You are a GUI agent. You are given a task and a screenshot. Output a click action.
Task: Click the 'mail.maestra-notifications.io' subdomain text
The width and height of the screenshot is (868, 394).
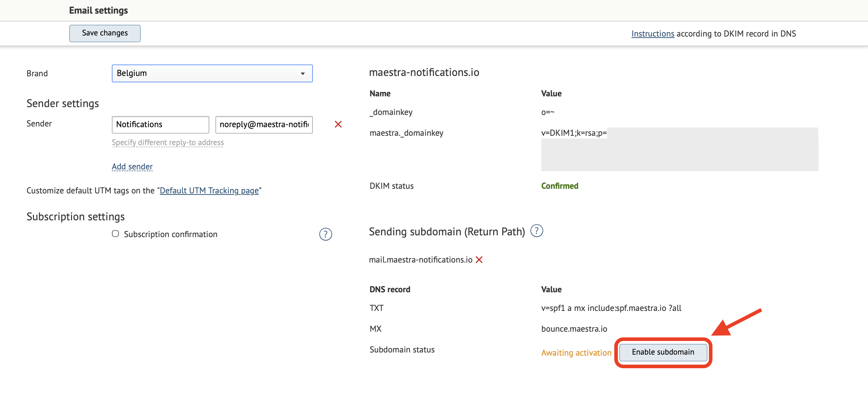point(421,260)
